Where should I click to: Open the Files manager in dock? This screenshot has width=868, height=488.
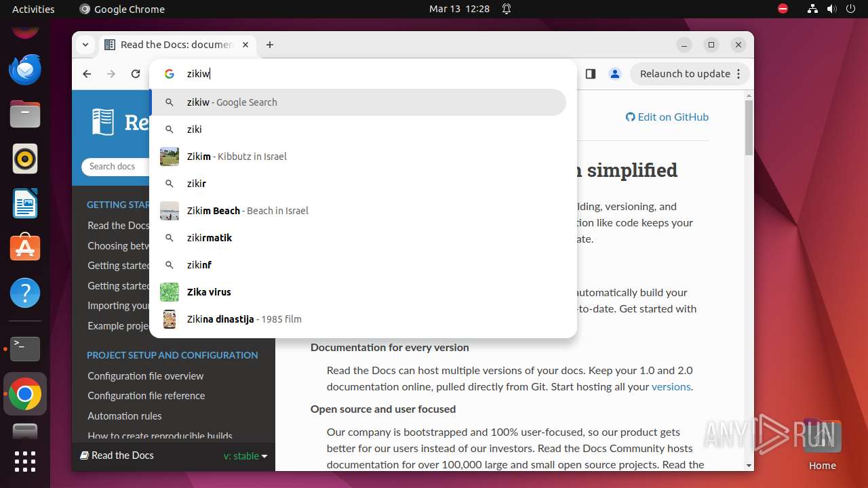point(25,114)
